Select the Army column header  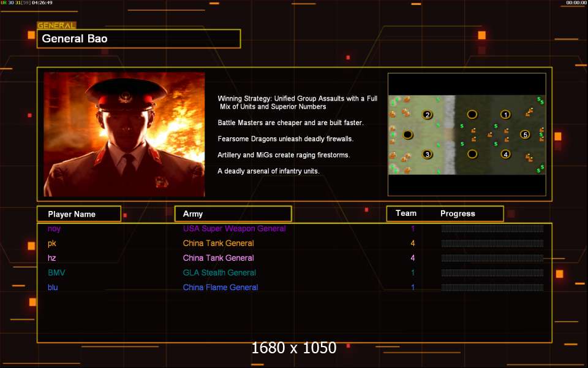click(x=233, y=213)
